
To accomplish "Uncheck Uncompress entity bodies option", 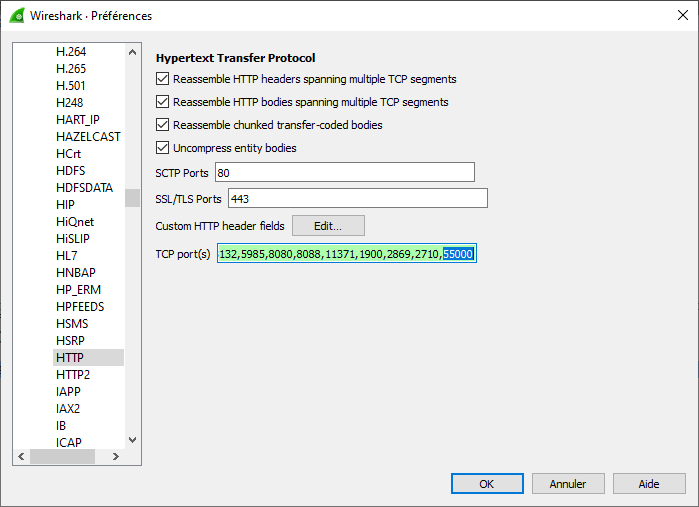I will [162, 148].
